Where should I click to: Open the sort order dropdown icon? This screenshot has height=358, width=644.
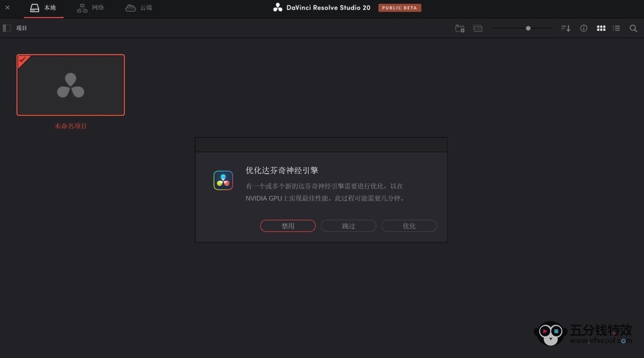(x=566, y=28)
